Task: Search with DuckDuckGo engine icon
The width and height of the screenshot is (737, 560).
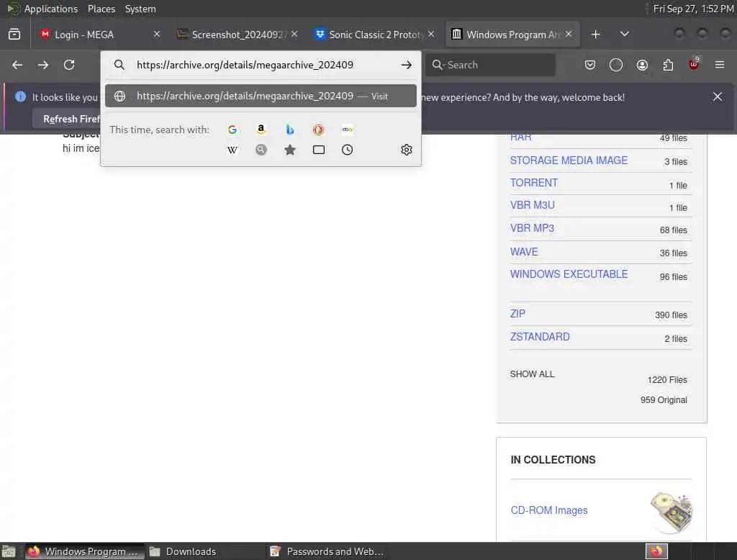Action: click(x=318, y=130)
